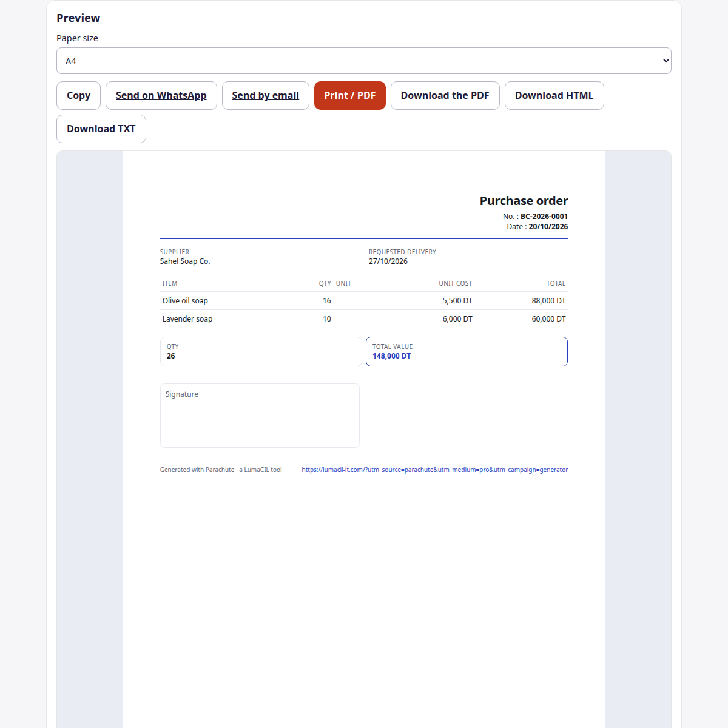Click the Purchase order heading
The image size is (728, 728).
[524, 201]
